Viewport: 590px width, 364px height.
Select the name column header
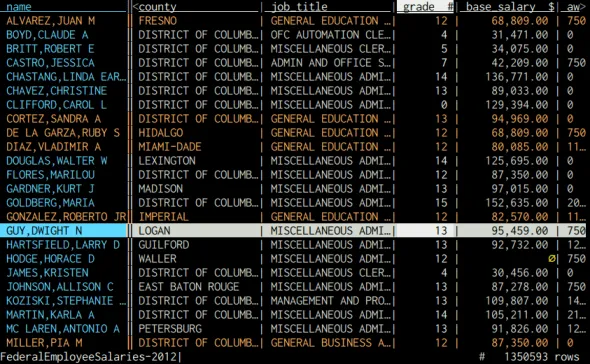point(19,7)
